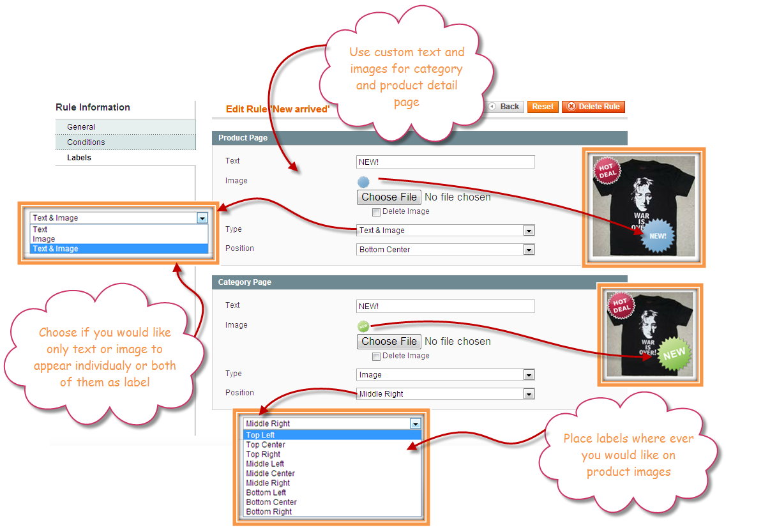This screenshot has height=532, width=770.
Task: Select Bottom Right position option
Action: click(269, 512)
